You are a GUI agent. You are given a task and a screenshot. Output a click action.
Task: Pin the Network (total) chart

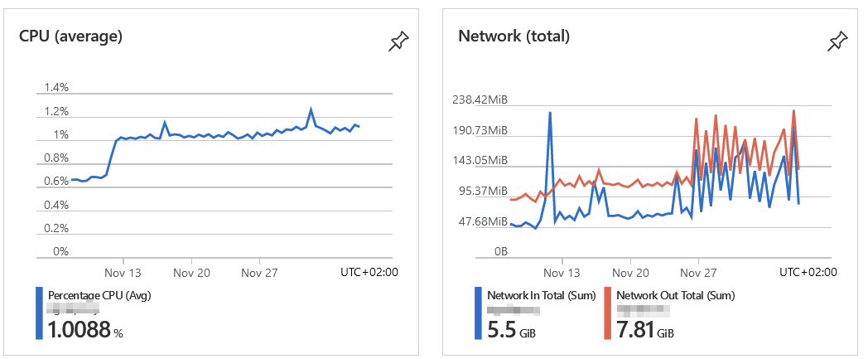(837, 41)
